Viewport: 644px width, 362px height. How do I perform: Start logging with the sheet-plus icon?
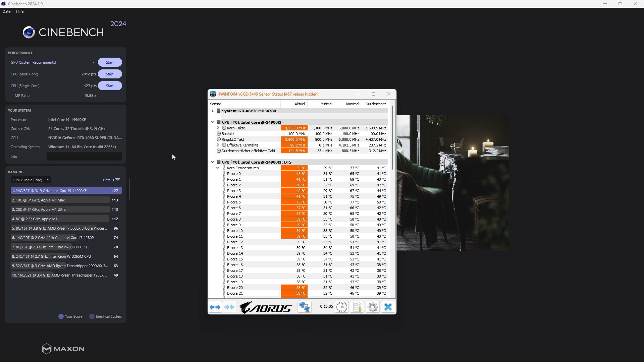point(357,307)
